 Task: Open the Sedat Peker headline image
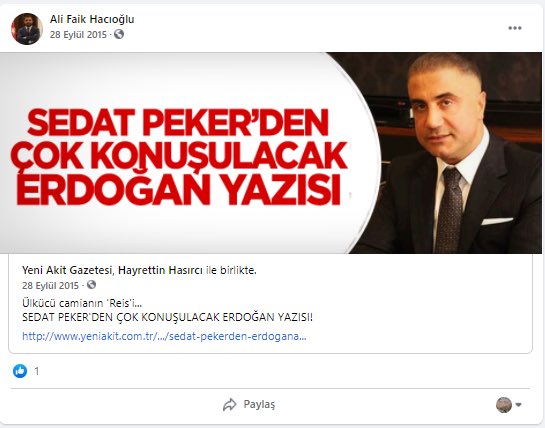click(x=271, y=153)
